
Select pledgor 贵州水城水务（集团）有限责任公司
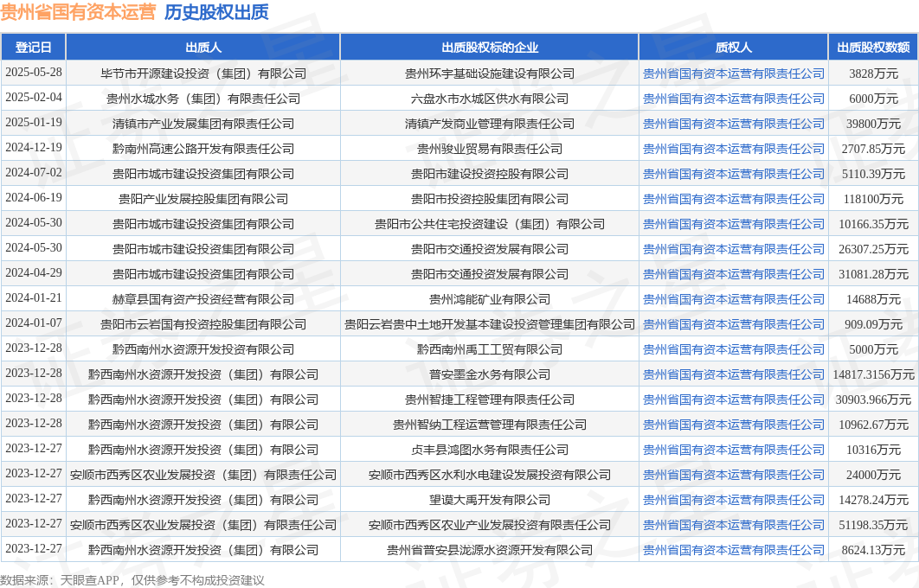click(x=203, y=99)
